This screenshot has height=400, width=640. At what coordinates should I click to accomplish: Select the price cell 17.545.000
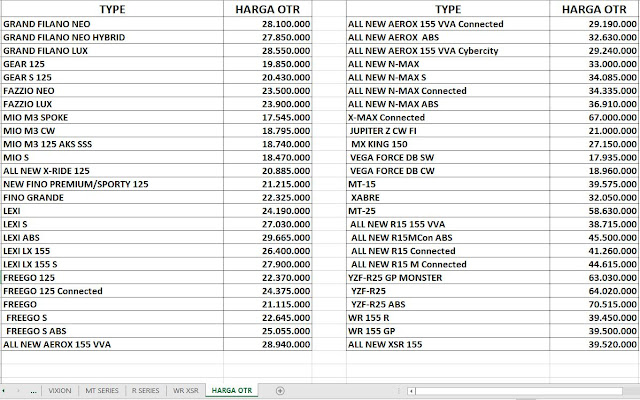click(268, 118)
